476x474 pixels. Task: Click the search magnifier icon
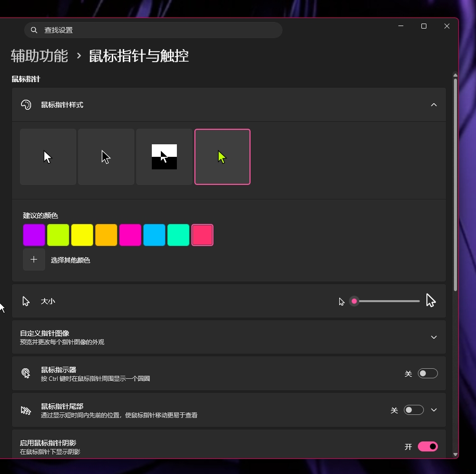(34, 30)
